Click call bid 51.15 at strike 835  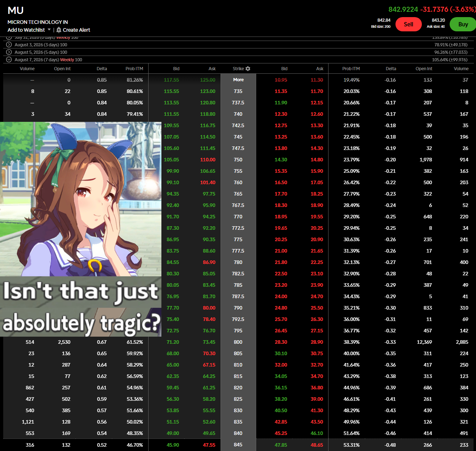pyautogui.click(x=173, y=422)
